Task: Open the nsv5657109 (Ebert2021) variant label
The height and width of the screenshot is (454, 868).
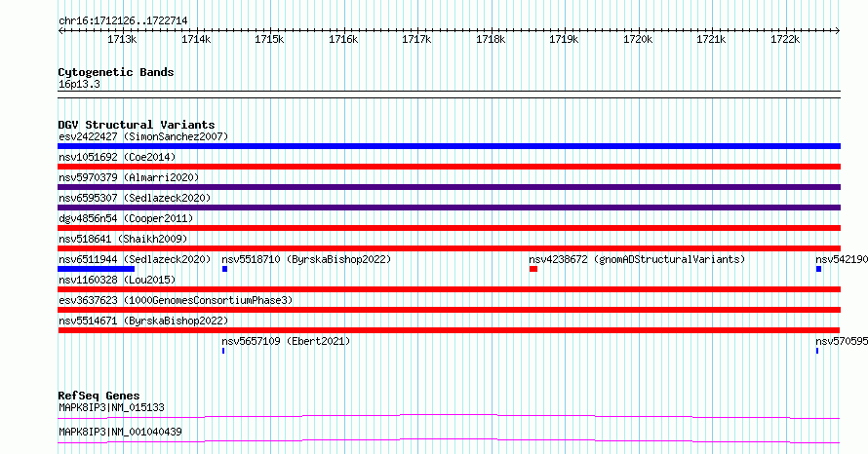Action: click(286, 341)
